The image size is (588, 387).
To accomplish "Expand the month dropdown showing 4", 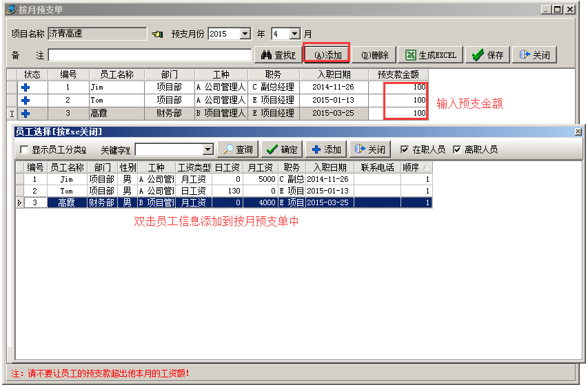I will tap(294, 34).
